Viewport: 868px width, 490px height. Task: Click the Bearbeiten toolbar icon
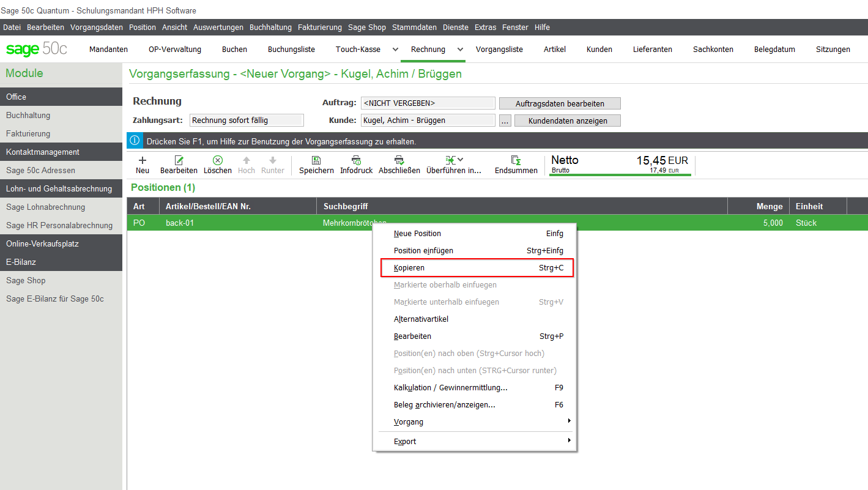pyautogui.click(x=179, y=160)
